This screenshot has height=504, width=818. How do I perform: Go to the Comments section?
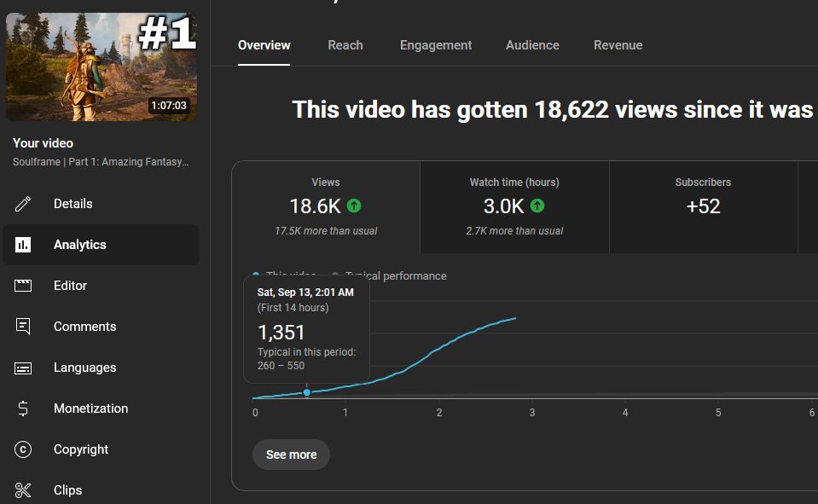(x=102, y=327)
